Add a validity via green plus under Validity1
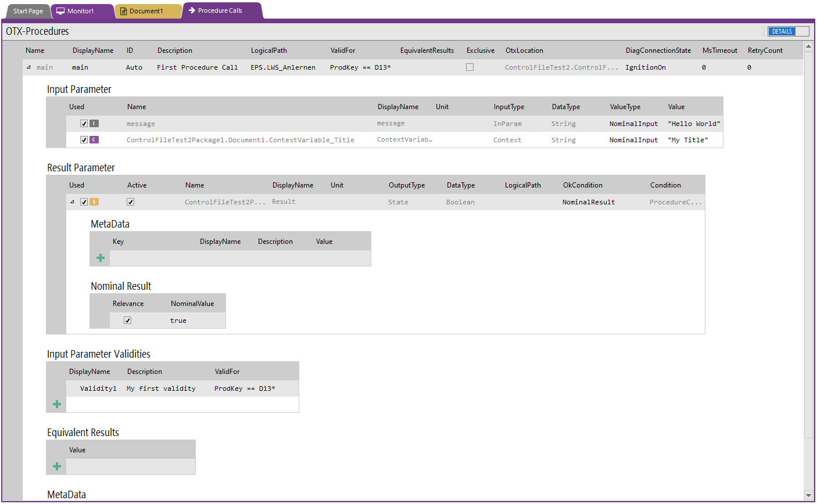 (x=56, y=404)
